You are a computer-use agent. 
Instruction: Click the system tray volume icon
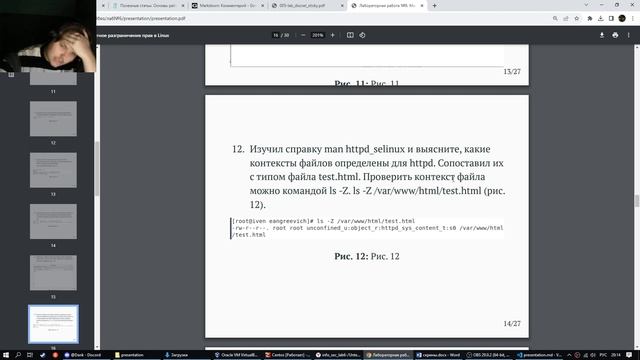(x=593, y=355)
